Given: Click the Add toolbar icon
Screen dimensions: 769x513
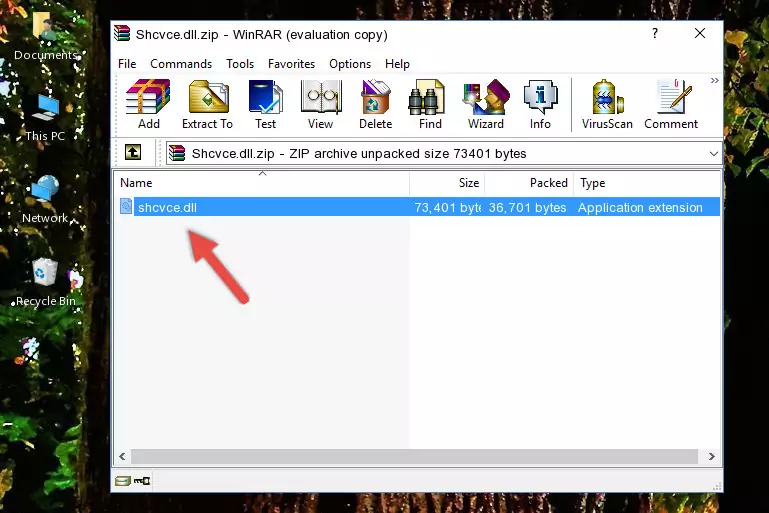Looking at the screenshot, I should tap(148, 104).
